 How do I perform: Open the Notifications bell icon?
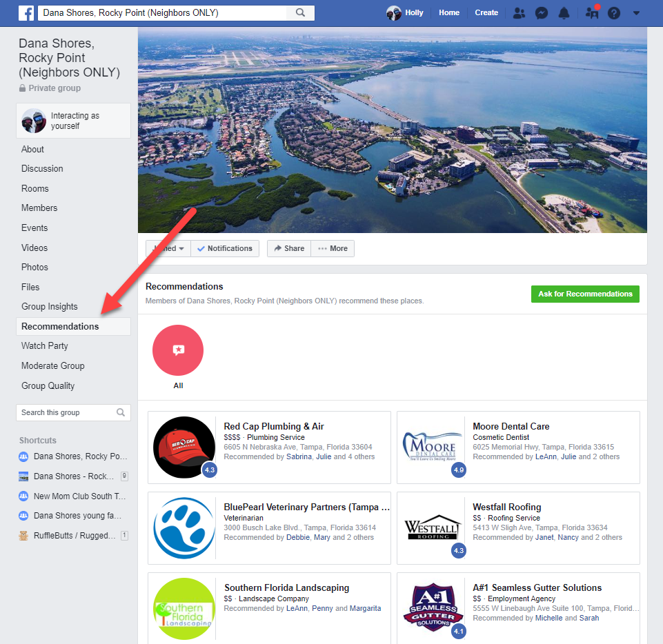click(564, 13)
